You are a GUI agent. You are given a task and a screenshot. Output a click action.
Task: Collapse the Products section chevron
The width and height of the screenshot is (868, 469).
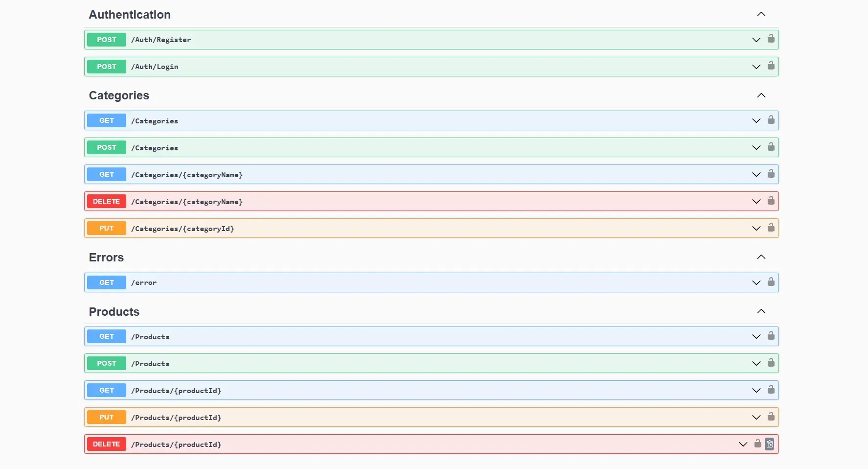coord(761,311)
